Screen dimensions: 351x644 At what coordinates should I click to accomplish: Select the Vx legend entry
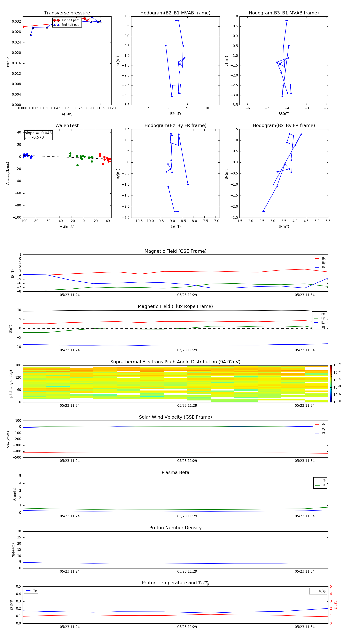[320, 424]
